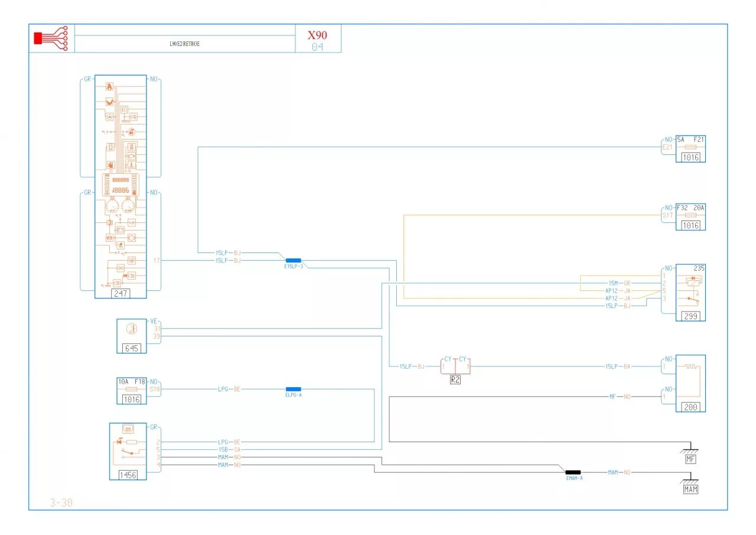Click the 1016 label under fuse F21
The width and height of the screenshot is (756, 535).
pos(690,157)
